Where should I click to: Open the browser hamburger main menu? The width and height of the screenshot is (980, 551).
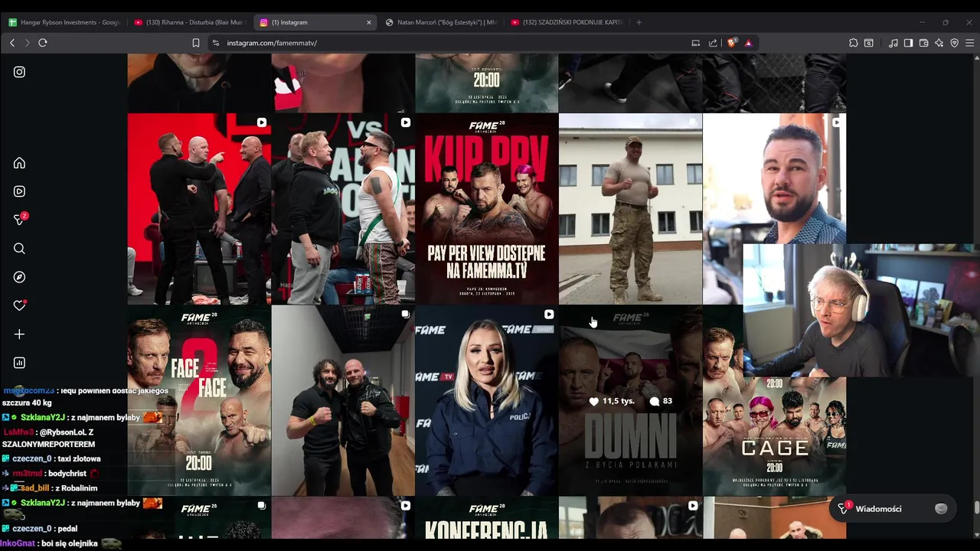(x=970, y=43)
